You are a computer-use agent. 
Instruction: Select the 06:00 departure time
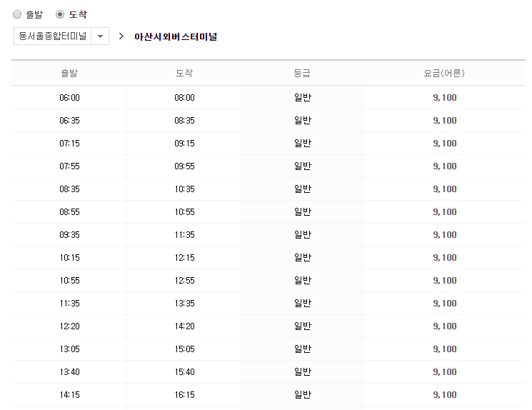coord(69,98)
